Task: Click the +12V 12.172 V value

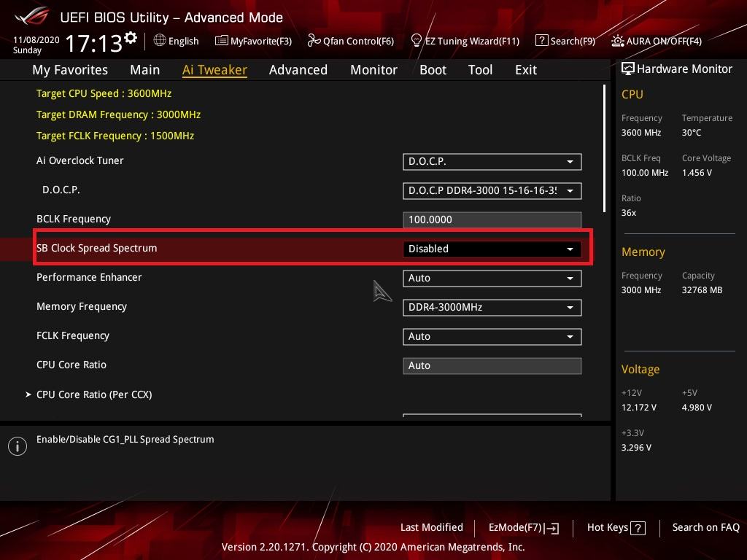Action: 639,408
